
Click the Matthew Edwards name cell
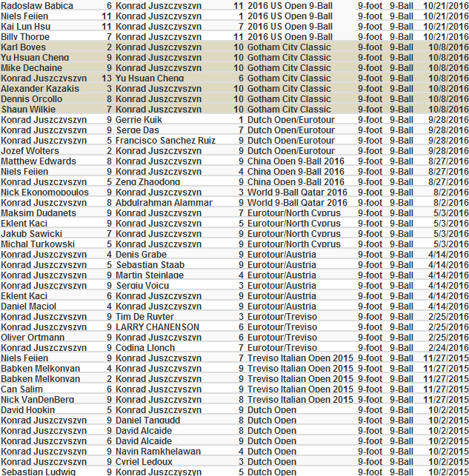click(39, 161)
